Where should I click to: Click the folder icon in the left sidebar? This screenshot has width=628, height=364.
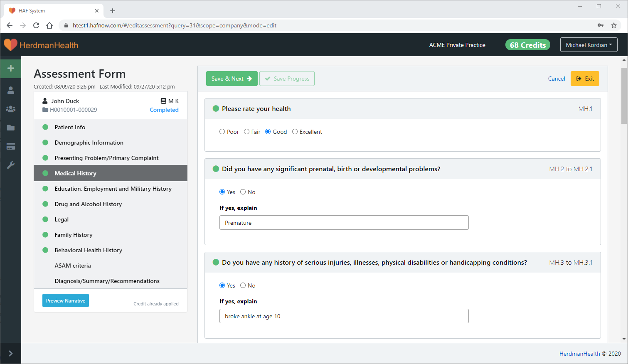tap(11, 128)
